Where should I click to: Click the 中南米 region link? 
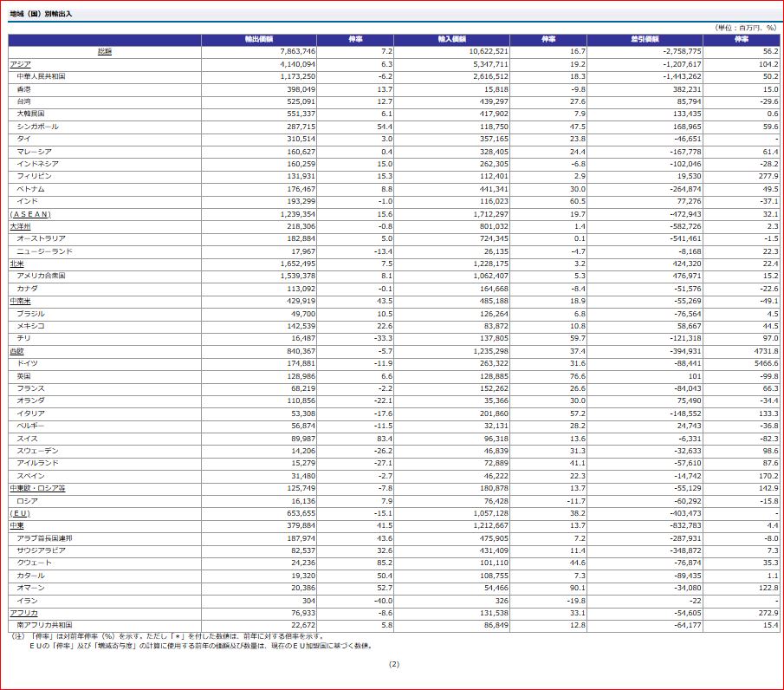pos(20,301)
